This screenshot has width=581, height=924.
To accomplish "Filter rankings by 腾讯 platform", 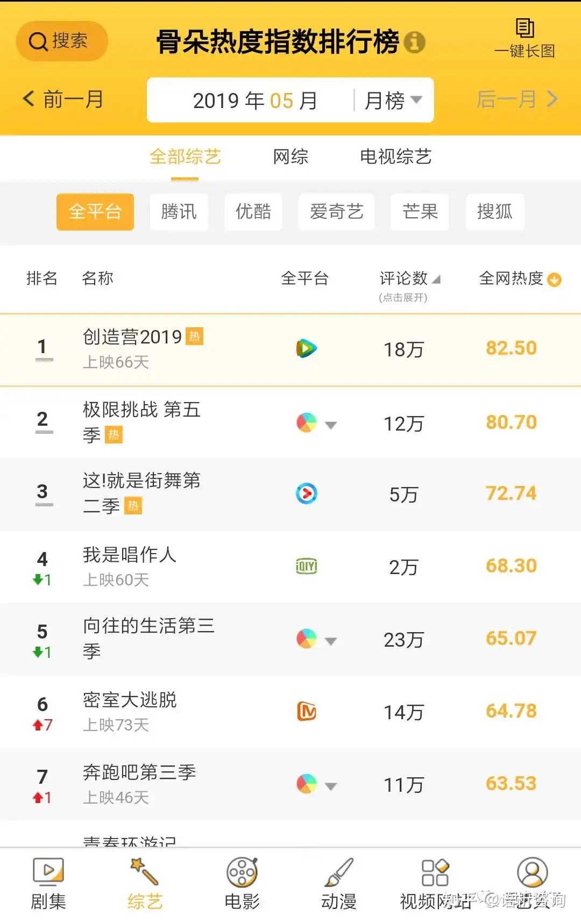I will (x=179, y=212).
